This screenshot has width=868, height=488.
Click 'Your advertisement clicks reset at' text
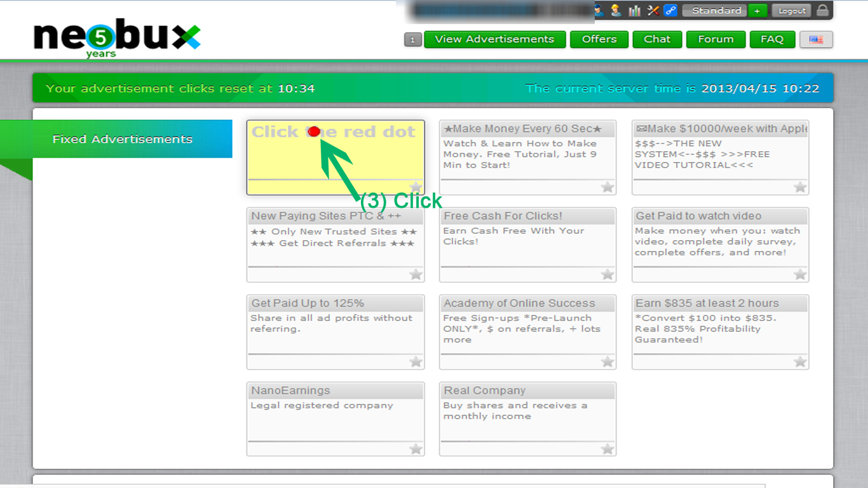click(159, 88)
